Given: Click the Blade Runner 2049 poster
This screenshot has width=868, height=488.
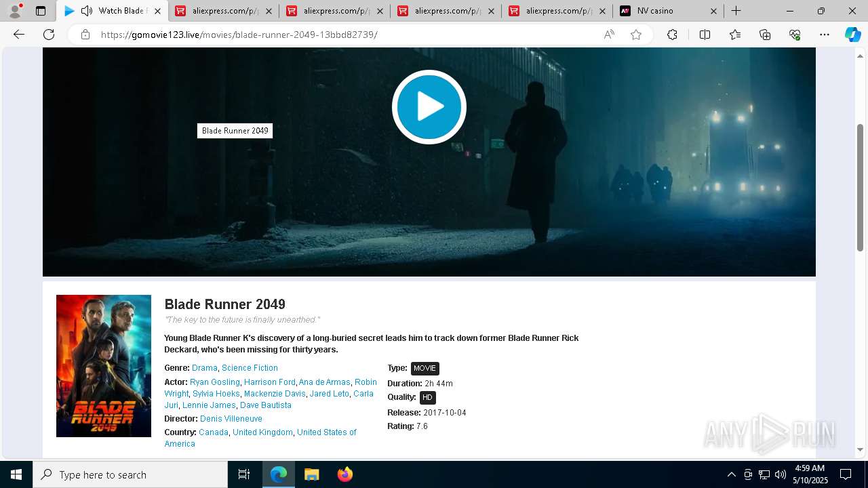Looking at the screenshot, I should coord(104,366).
